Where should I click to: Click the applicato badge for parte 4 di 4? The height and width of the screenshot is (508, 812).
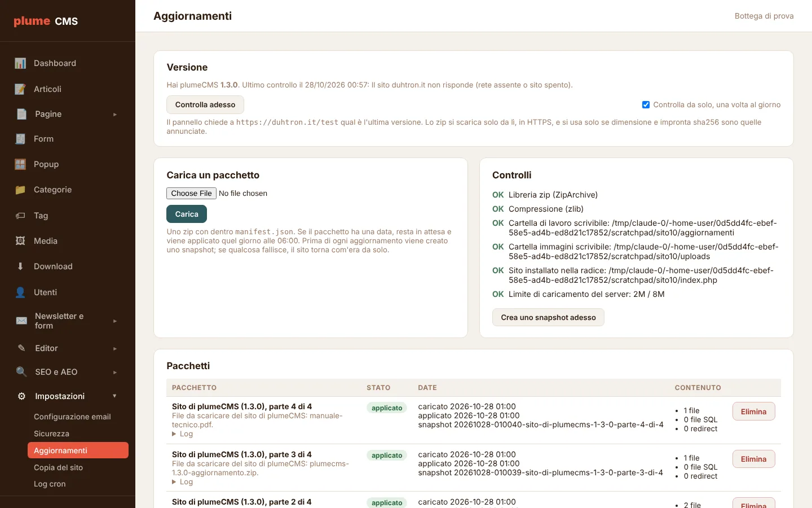point(387,408)
